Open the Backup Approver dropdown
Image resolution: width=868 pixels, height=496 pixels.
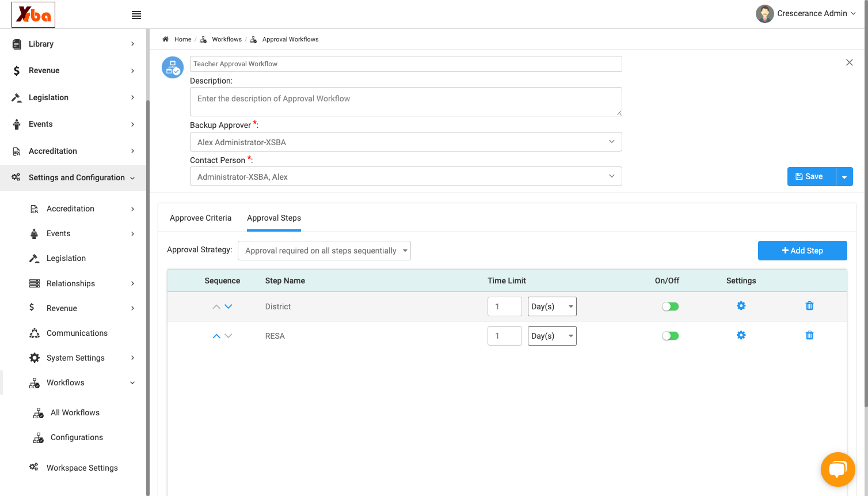[406, 142]
